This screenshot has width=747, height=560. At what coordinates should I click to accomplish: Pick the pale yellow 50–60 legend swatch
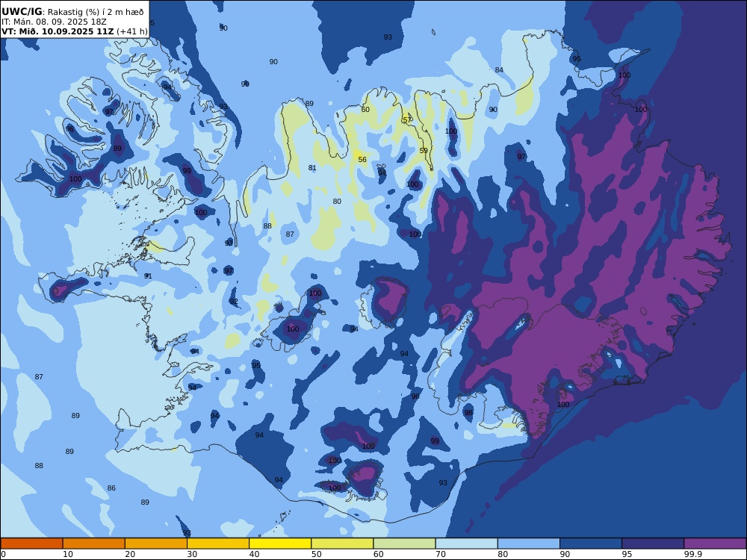342,544
